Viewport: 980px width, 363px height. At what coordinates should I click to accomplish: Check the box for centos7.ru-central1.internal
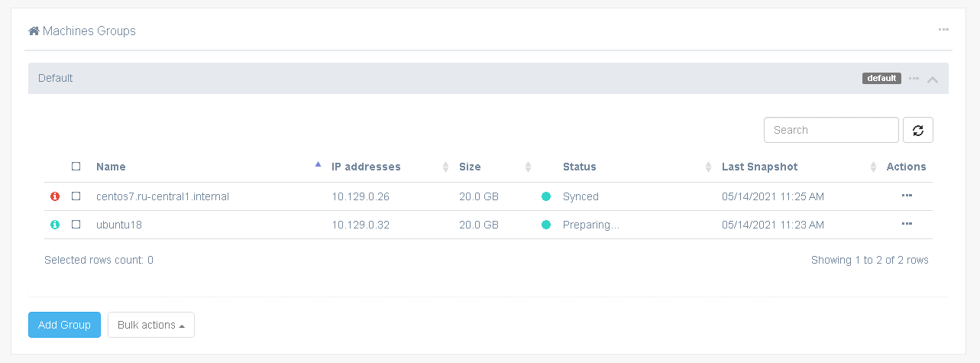point(76,196)
